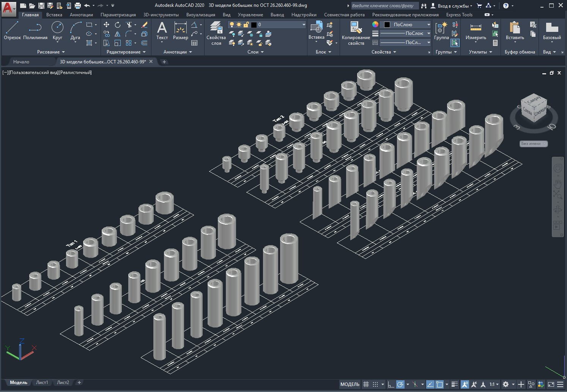Image resolution: width=567 pixels, height=392 pixels.
Task: Click the Группа group tool
Action: coord(441,30)
